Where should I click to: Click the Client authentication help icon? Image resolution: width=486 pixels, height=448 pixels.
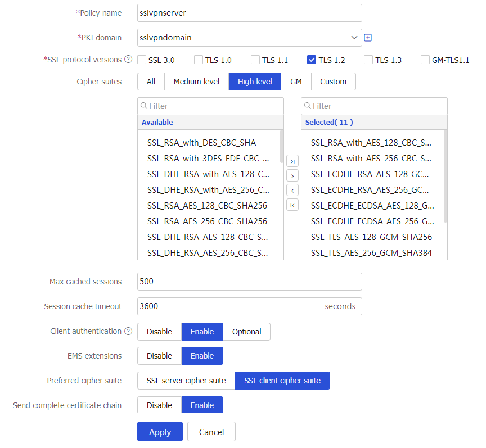point(128,331)
